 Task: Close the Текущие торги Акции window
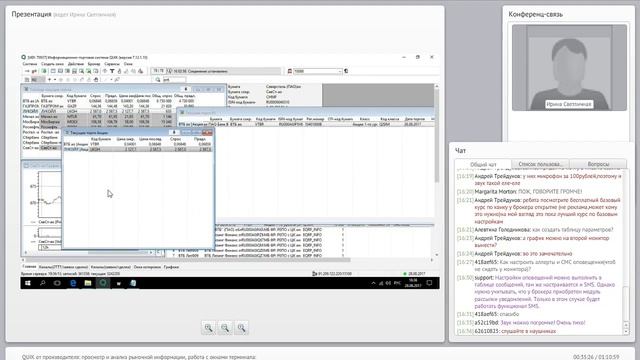(207, 133)
